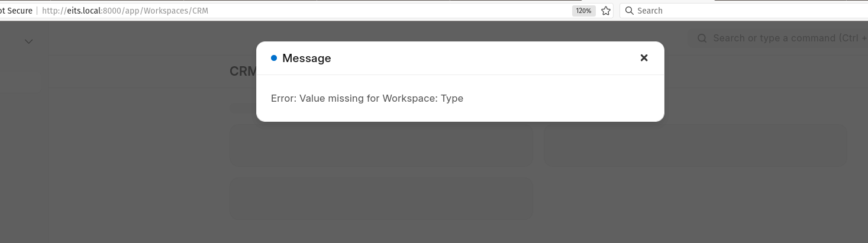This screenshot has width=868, height=243.
Task: Click the search icon in the command bar
Action: [702, 38]
